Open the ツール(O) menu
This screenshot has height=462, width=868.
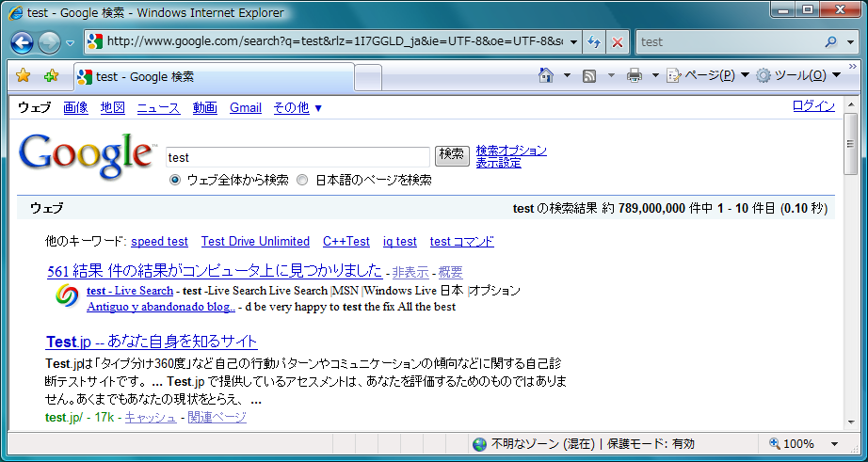point(798,75)
